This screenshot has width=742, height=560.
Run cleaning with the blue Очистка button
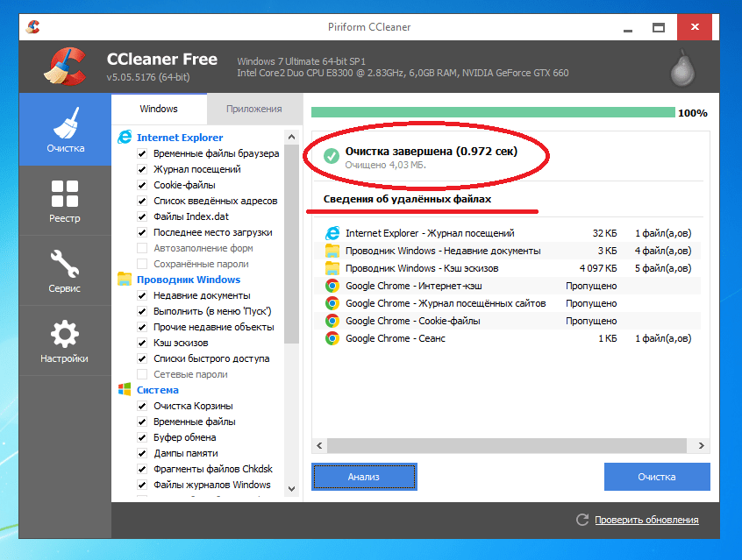[x=657, y=477]
